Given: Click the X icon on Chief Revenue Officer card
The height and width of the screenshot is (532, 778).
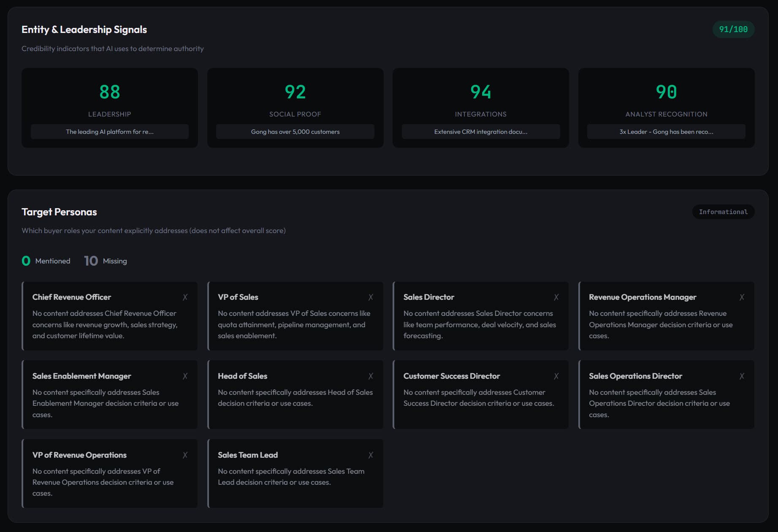Looking at the screenshot, I should pos(185,297).
